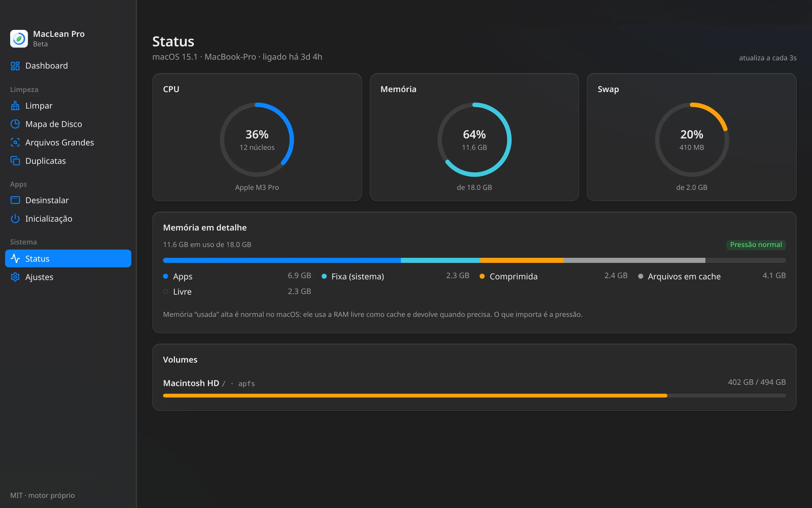812x508 pixels.
Task: Click the blue Apps legend dot
Action: (x=166, y=276)
